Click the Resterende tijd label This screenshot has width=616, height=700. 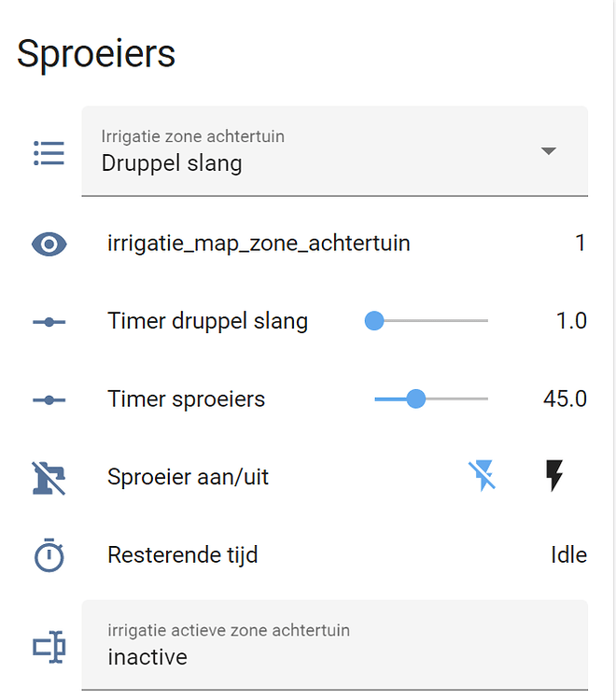(182, 555)
